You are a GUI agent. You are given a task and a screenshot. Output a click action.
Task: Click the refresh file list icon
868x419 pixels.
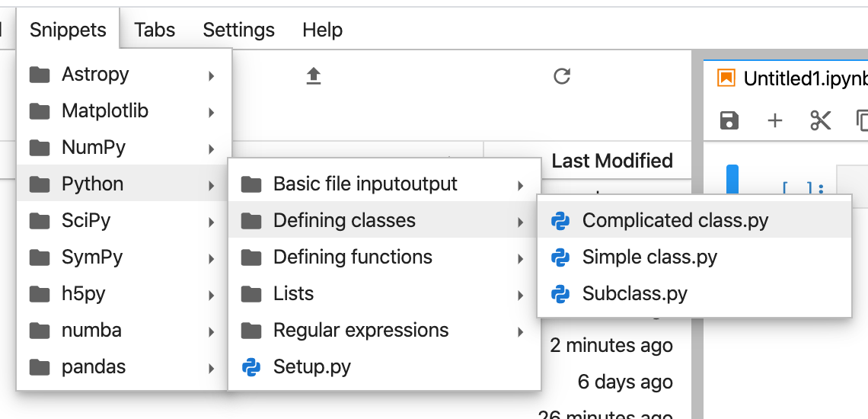[562, 76]
